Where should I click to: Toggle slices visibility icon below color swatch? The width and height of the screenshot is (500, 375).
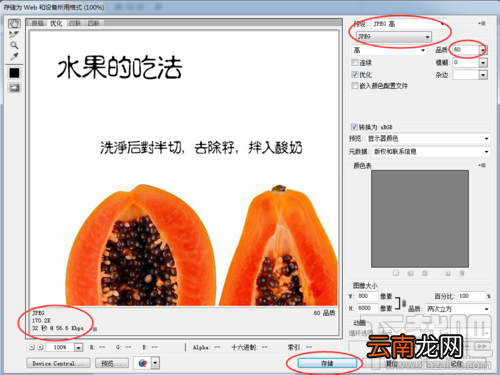pos(14,88)
